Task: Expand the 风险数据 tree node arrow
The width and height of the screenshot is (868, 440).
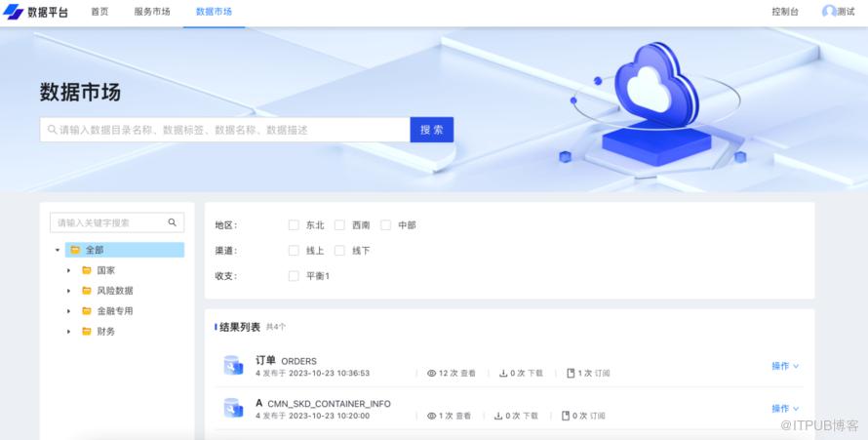Action: [68, 291]
